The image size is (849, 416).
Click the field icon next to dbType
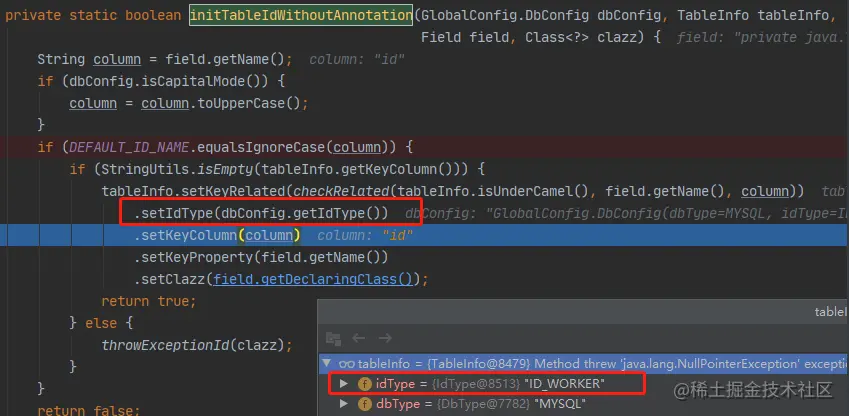click(364, 404)
